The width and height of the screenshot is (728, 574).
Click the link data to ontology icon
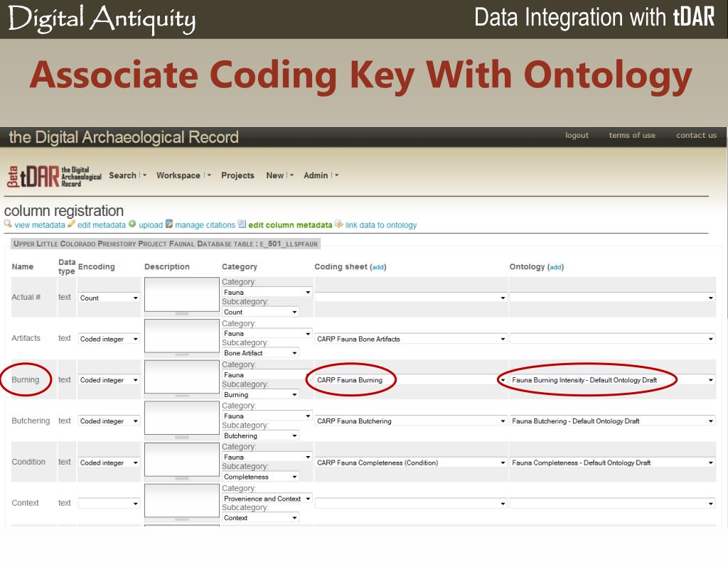[339, 224]
